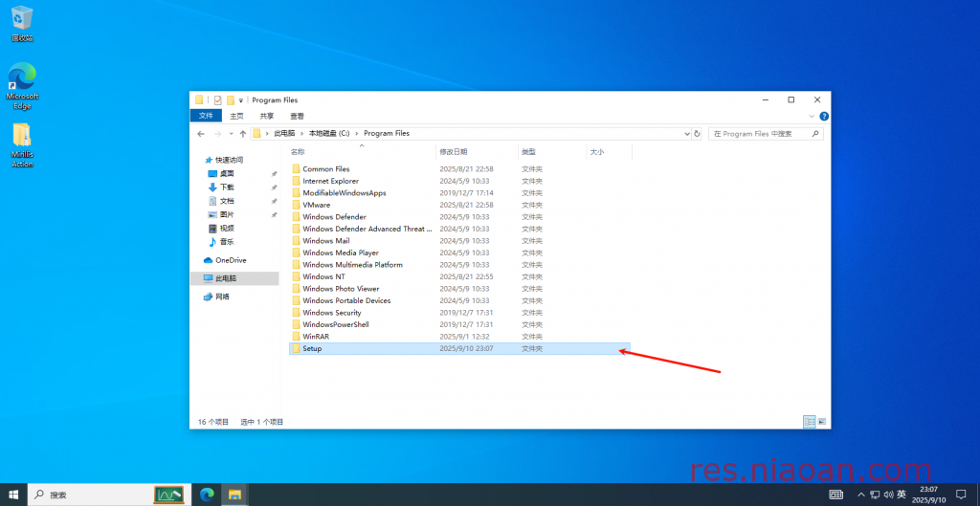The image size is (980, 506).
Task: Switch to the 查看 ribbon tab
Action: pyautogui.click(x=297, y=116)
